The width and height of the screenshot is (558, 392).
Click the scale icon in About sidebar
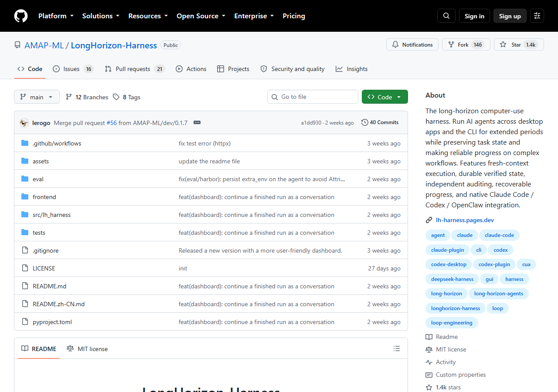point(429,349)
